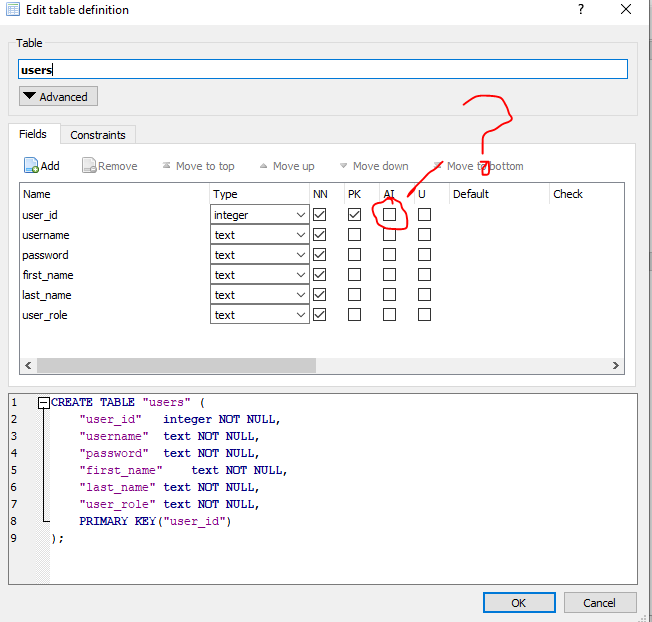652x622 pixels.
Task: Click Move to top arrow icon
Action: click(x=166, y=166)
